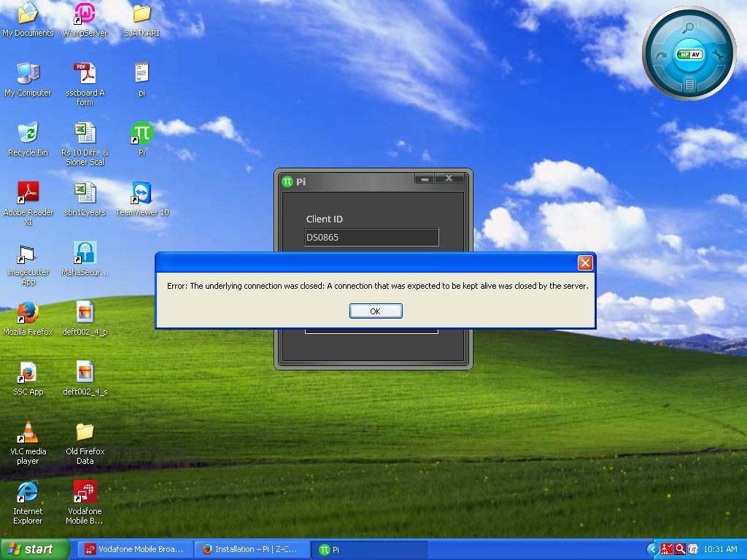
Task: Select the imagecutter App shortcut
Action: pos(28,264)
